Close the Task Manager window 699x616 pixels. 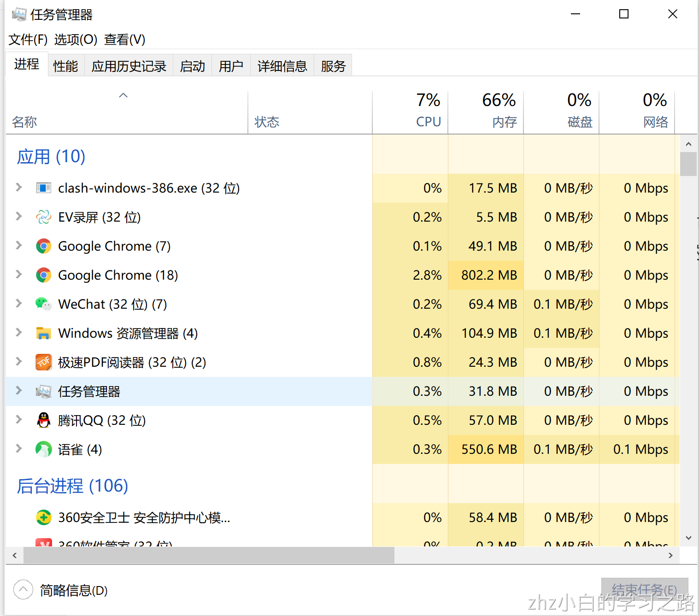pos(673,14)
